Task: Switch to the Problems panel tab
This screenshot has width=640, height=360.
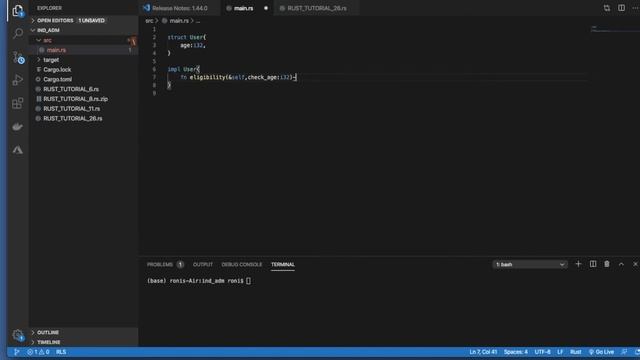Action: click(x=165, y=264)
